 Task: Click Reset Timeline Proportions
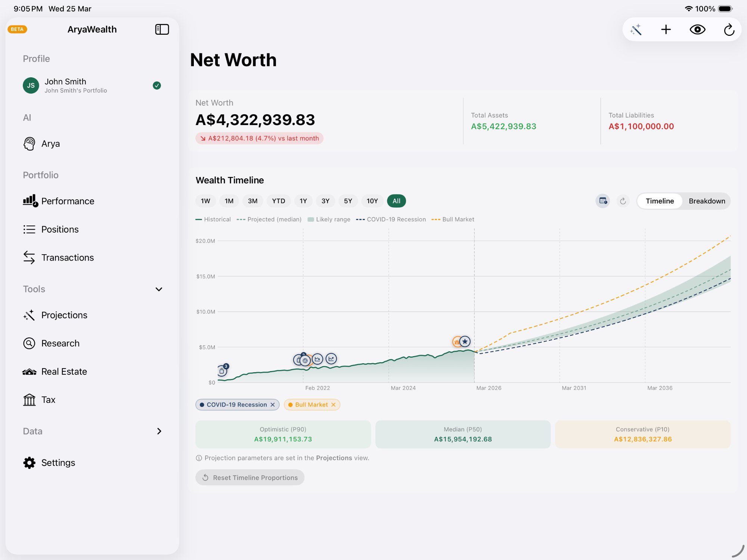click(x=249, y=477)
